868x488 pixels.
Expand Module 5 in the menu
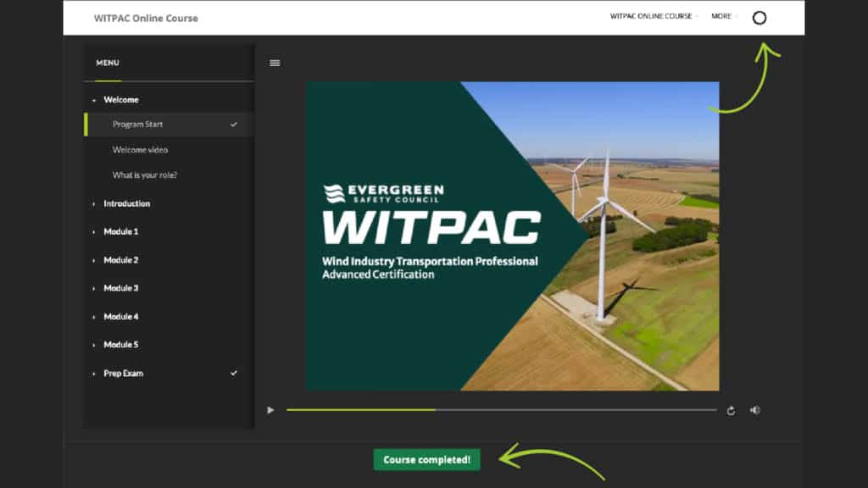[x=93, y=345]
